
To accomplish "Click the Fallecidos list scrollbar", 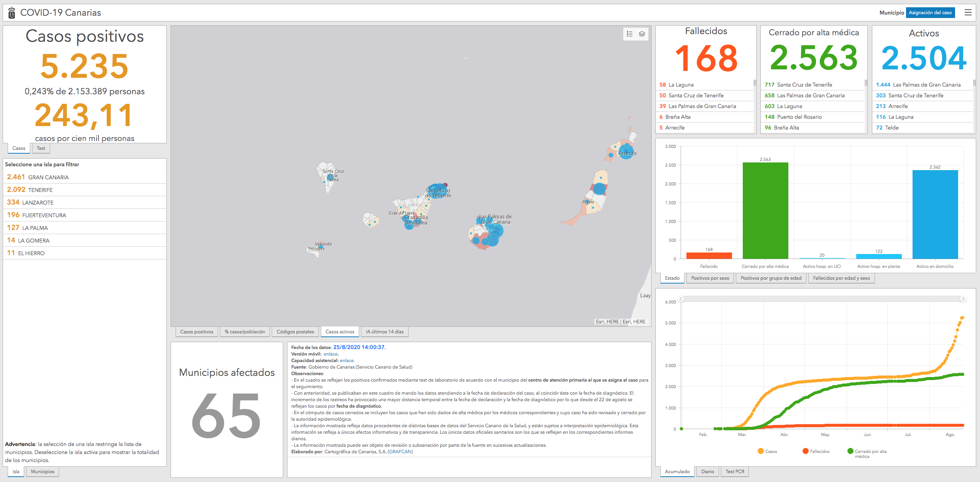I will pos(755,83).
